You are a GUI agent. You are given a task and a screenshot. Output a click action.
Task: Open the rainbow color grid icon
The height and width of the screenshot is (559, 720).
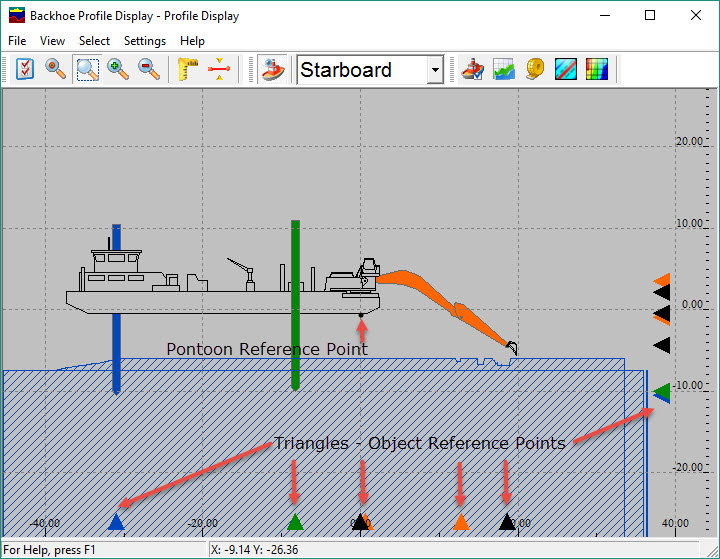tap(597, 69)
